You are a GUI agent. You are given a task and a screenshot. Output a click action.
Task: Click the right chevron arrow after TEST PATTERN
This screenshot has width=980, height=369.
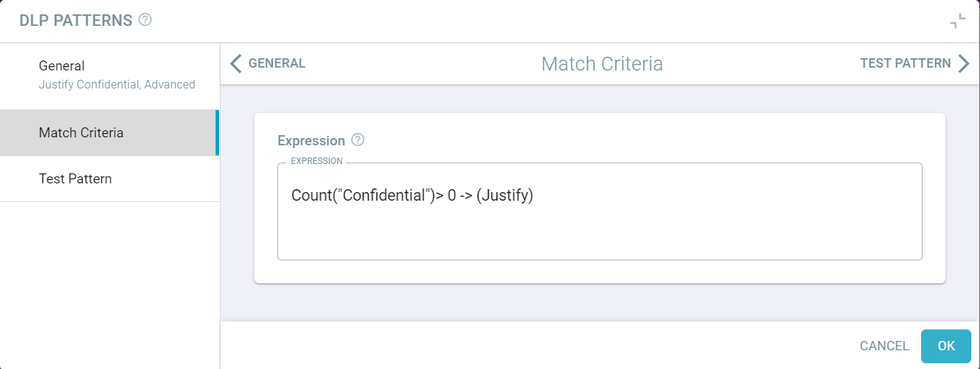tap(963, 63)
